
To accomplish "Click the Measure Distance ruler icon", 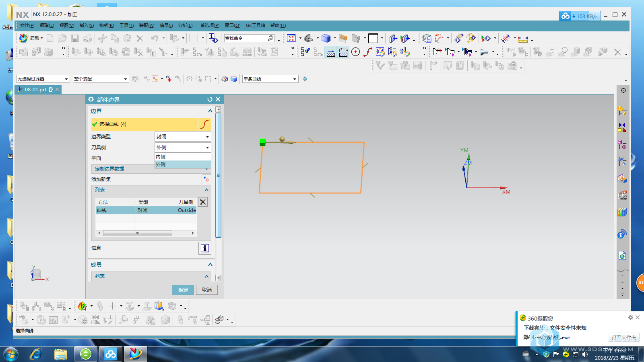I will 523,39.
